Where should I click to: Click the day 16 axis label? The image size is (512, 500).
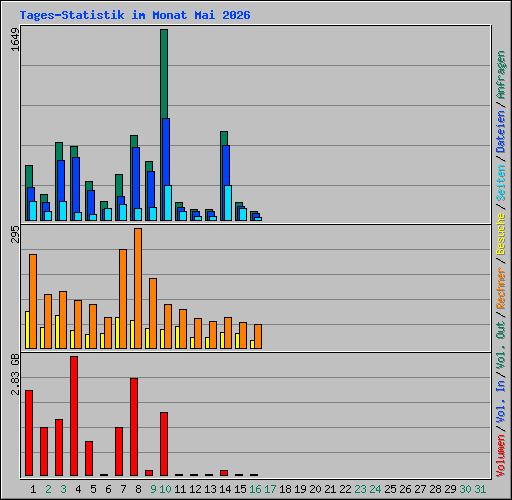pyautogui.click(x=255, y=489)
